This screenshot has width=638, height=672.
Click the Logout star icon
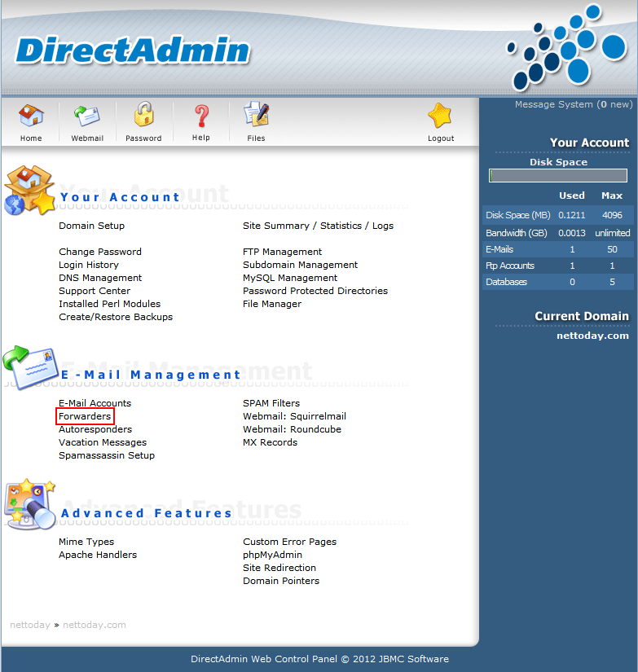pyautogui.click(x=440, y=116)
